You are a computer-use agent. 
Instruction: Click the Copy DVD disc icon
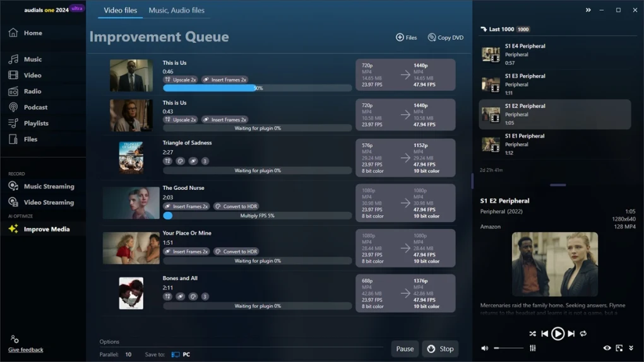[432, 38]
